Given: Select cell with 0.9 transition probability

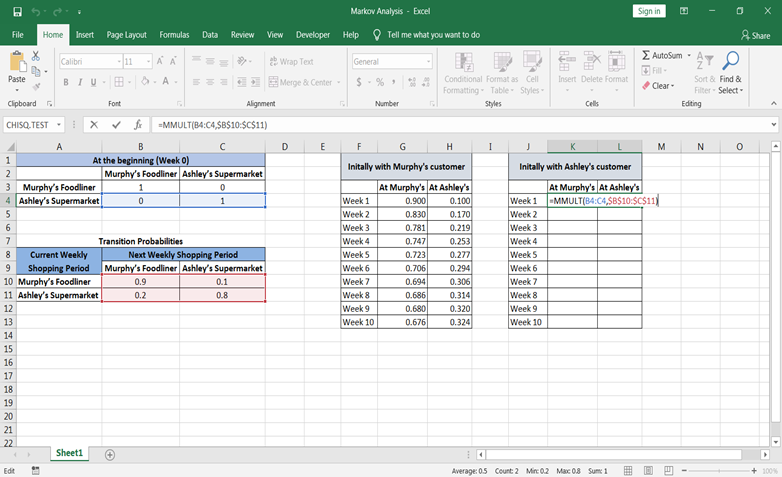Looking at the screenshot, I should tap(141, 282).
